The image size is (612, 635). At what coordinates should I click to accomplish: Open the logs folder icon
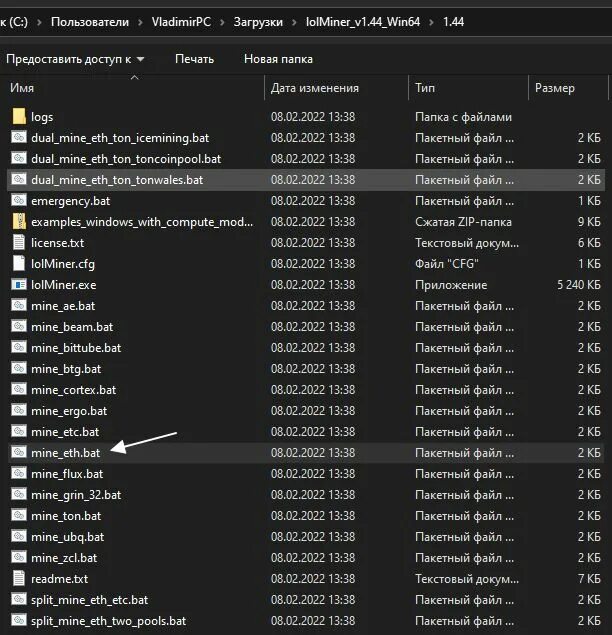(x=19, y=117)
